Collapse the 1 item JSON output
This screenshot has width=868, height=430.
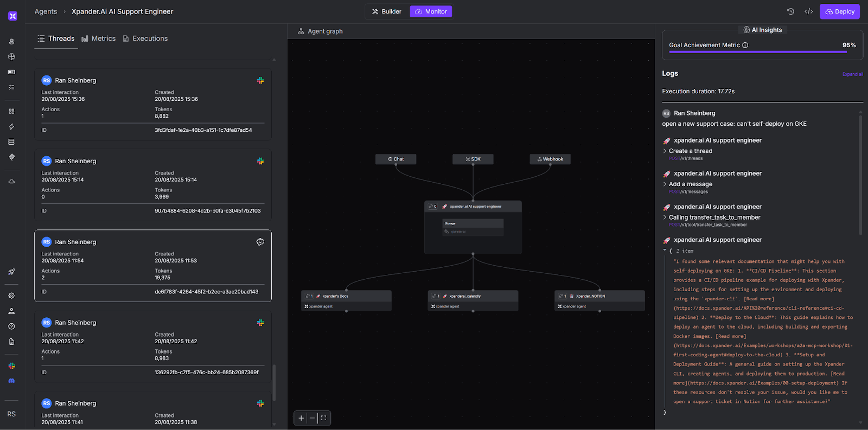[665, 251]
